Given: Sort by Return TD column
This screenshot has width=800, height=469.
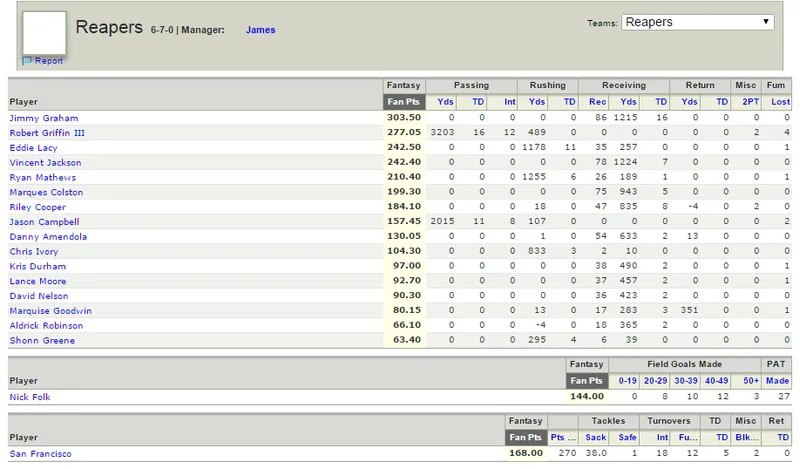Looking at the screenshot, I should tap(722, 102).
